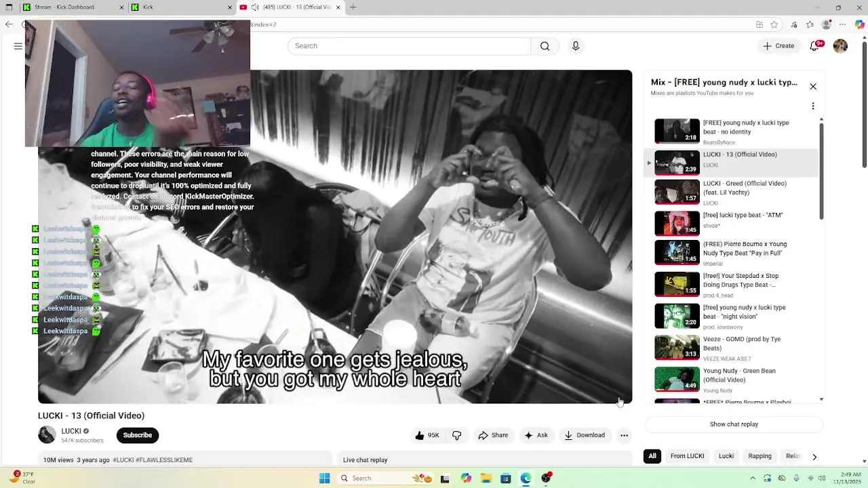Screen dimensions: 868x488
Task: Open Task View in taskbar
Action: [445, 478]
